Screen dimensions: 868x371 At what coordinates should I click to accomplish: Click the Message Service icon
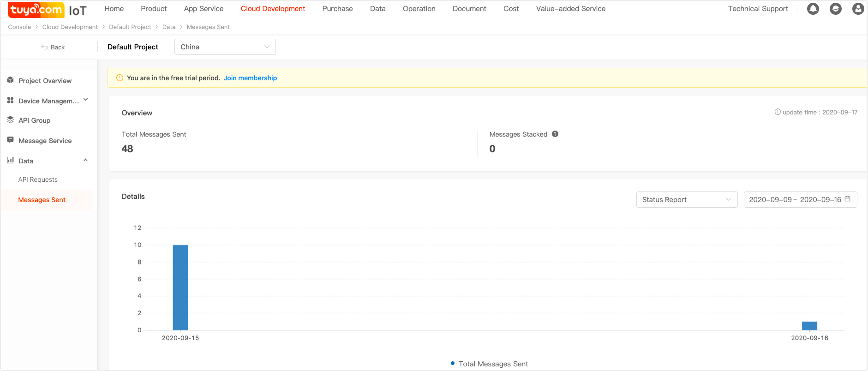[x=10, y=140]
